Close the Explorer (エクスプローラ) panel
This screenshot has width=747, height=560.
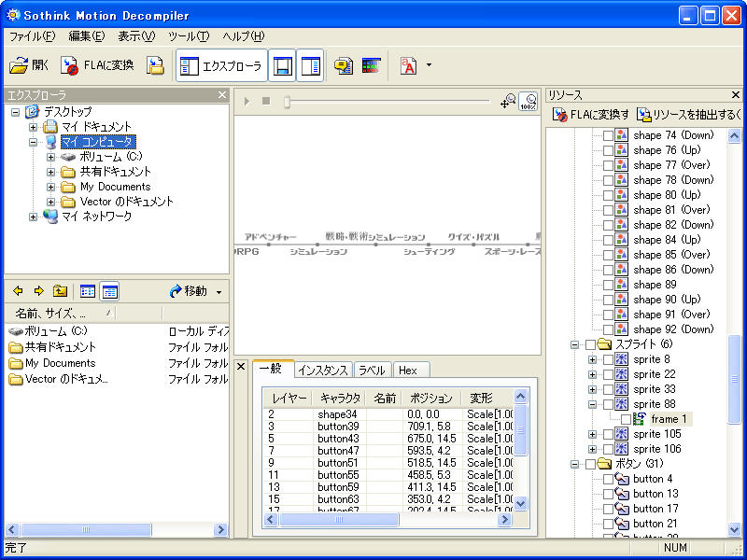click(x=222, y=95)
